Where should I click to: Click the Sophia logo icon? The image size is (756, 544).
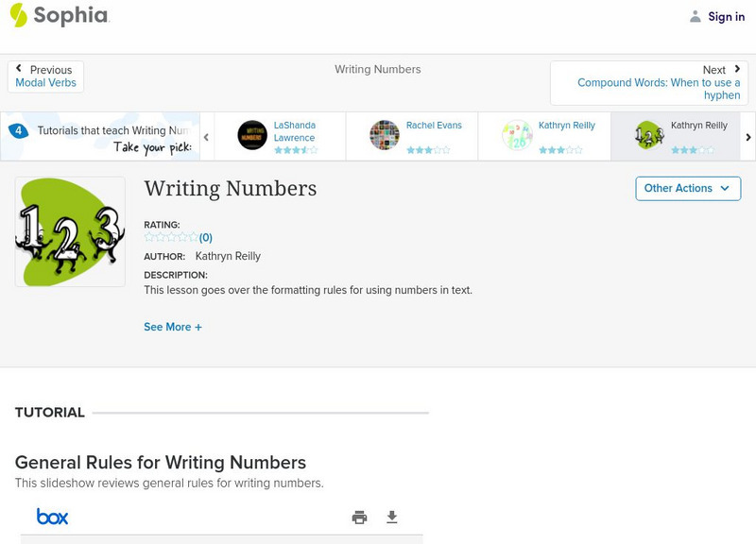19,15
